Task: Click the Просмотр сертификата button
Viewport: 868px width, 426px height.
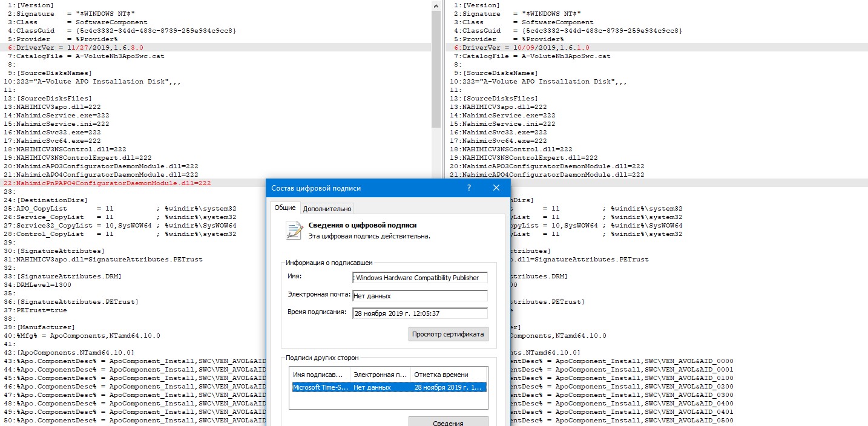Action: click(x=448, y=334)
